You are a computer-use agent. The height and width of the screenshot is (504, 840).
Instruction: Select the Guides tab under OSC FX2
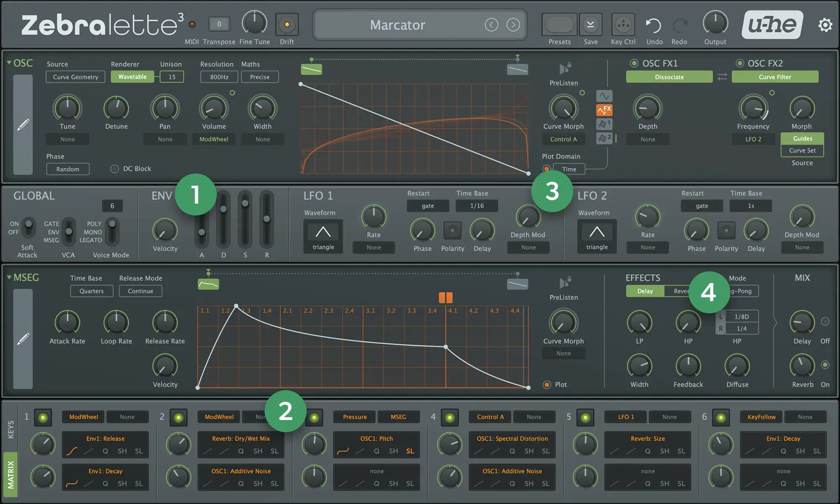801,138
